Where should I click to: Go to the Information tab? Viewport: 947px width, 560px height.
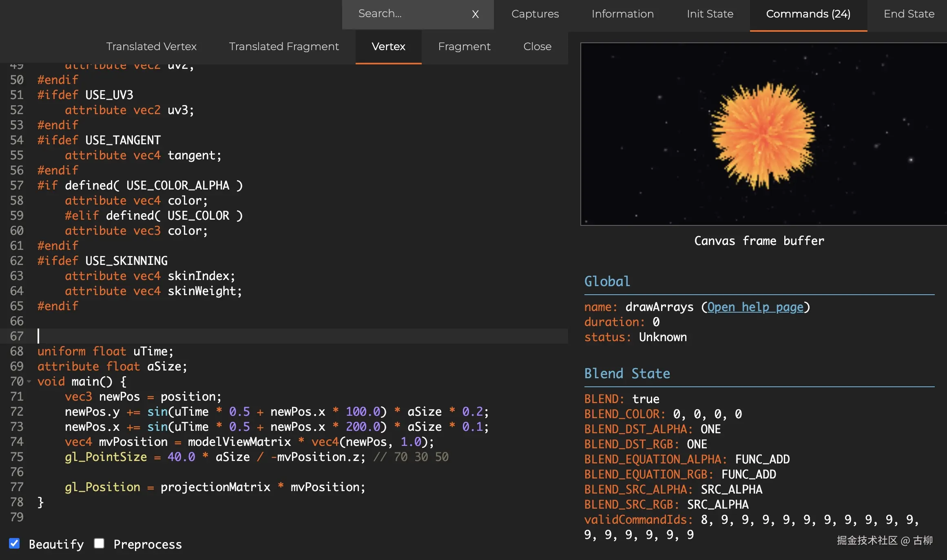coord(623,14)
